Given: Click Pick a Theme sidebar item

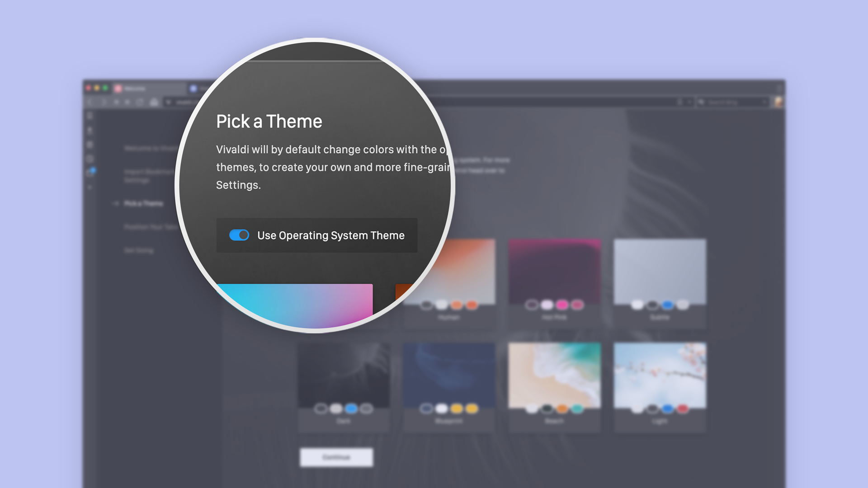Looking at the screenshot, I should click(142, 203).
